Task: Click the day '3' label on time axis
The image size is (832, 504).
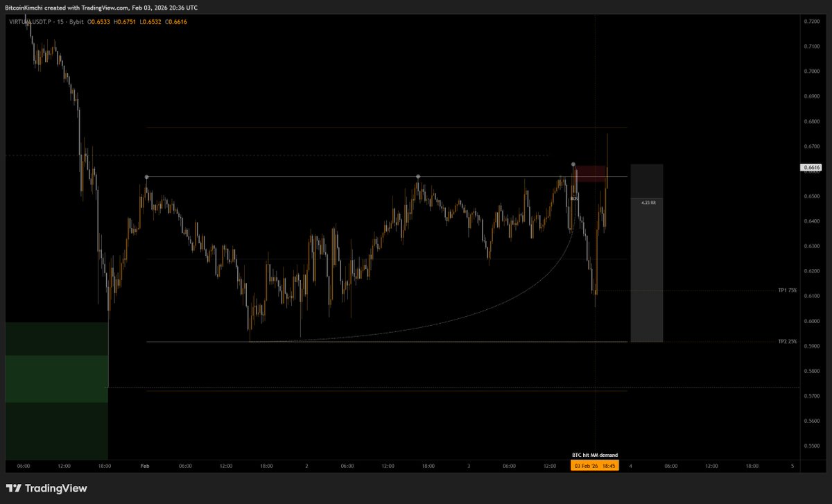Action: click(x=469, y=467)
